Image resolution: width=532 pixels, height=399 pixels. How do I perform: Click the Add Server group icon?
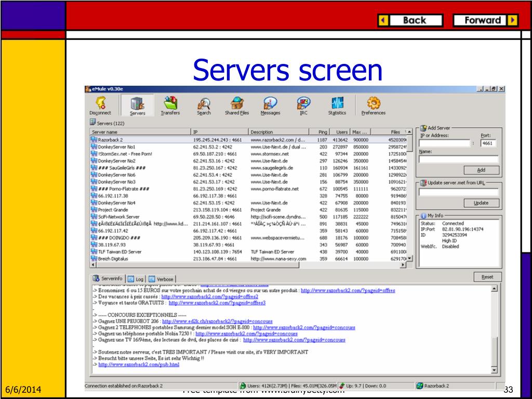423,128
